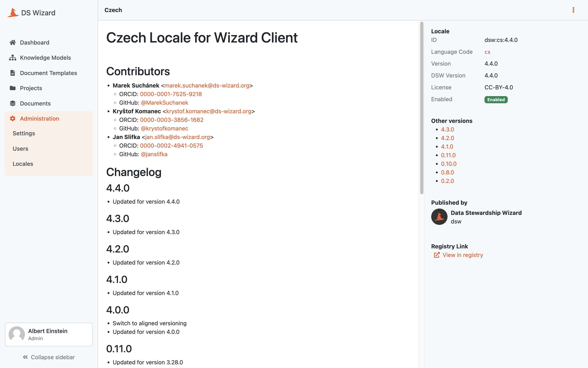Click the Data Stewardship Wizard publisher logo

tap(439, 217)
